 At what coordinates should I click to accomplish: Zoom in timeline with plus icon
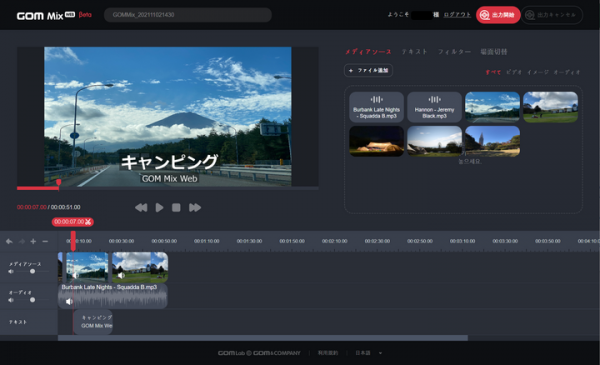coord(33,241)
